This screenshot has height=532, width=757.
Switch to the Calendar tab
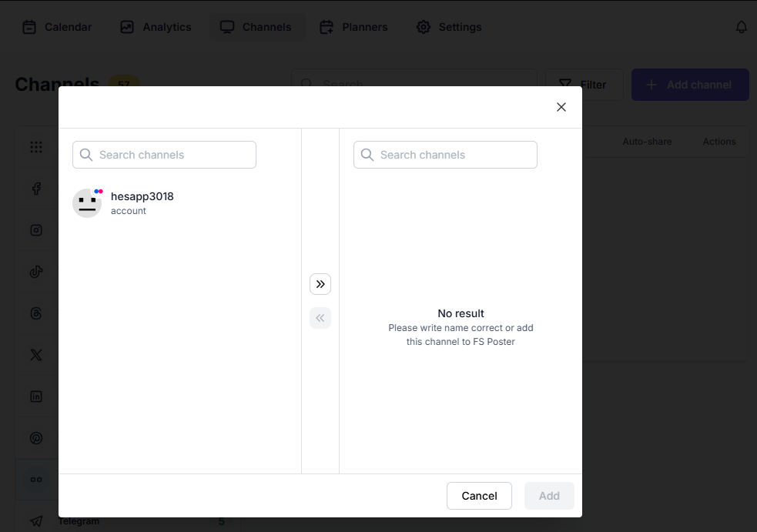click(x=57, y=27)
